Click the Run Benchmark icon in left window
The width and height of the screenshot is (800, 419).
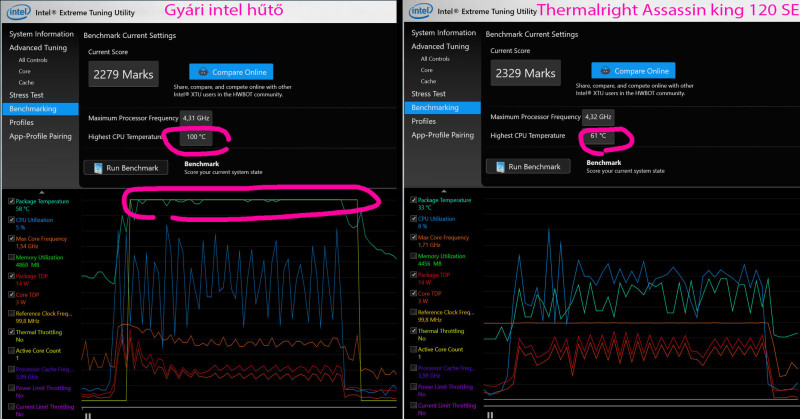click(x=98, y=168)
